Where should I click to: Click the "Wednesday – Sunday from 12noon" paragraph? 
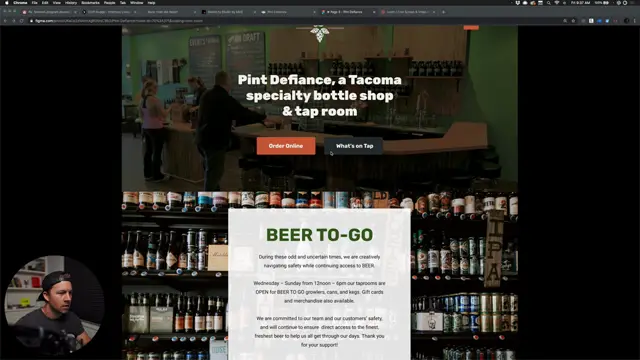[x=320, y=292]
